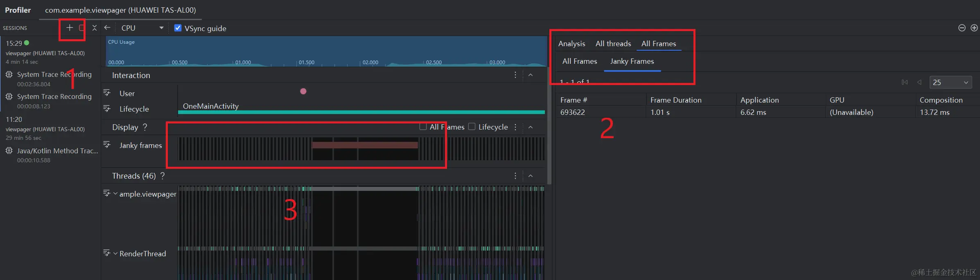Click the reorder handle icon beside RenderThread
Screen dimensions: 980x280
point(107,253)
